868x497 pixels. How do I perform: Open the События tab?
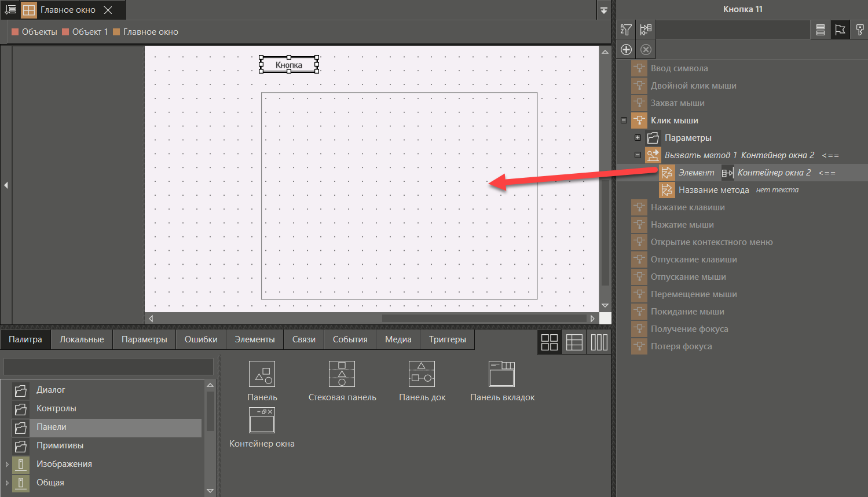350,339
